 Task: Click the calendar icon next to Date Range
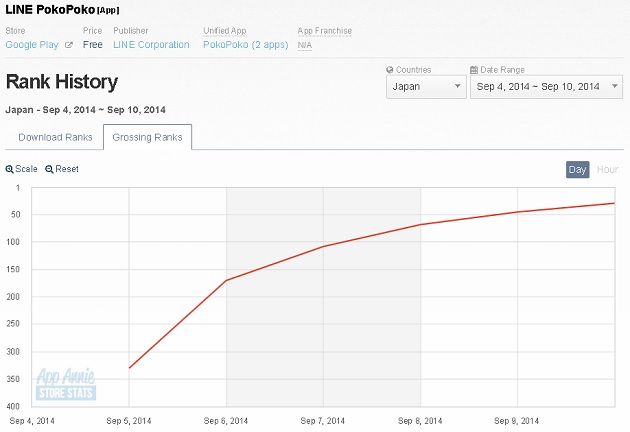(x=474, y=70)
